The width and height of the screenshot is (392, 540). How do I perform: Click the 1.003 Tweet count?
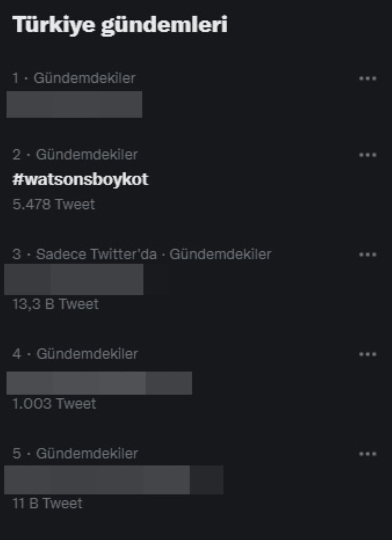54,404
